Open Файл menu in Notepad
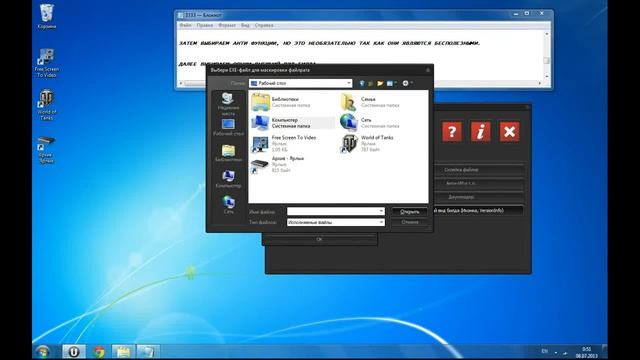Viewport: 640px width, 360px height. coord(185,25)
